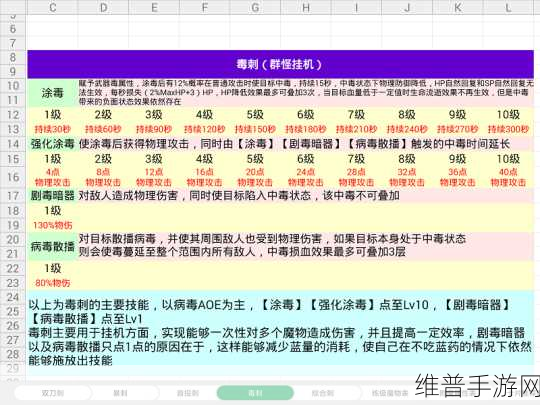Select the 持续60秒 cell
Viewport: 540px width, 405px height.
[103, 129]
